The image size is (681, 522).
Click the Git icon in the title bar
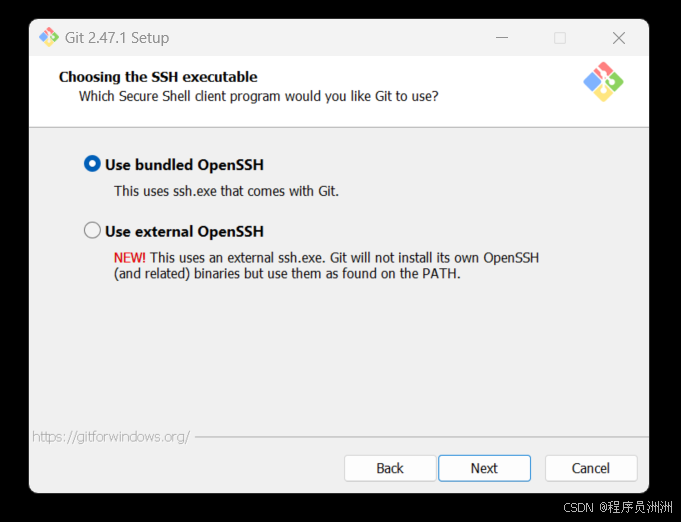(49, 37)
